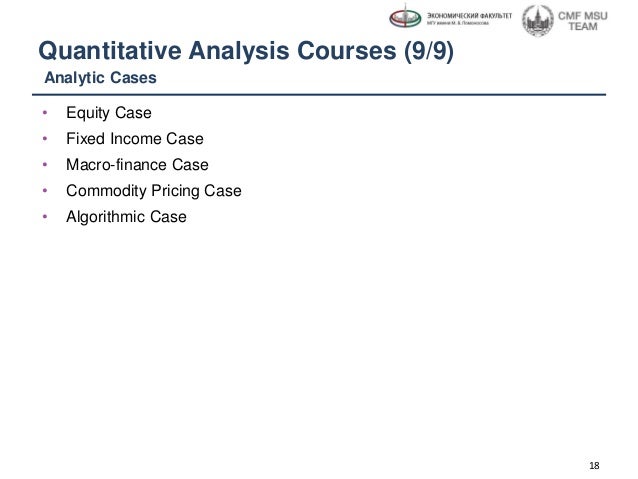Click the bullet dot beside Fixed Income Case
The width and height of the screenshot is (638, 479).
(45, 139)
